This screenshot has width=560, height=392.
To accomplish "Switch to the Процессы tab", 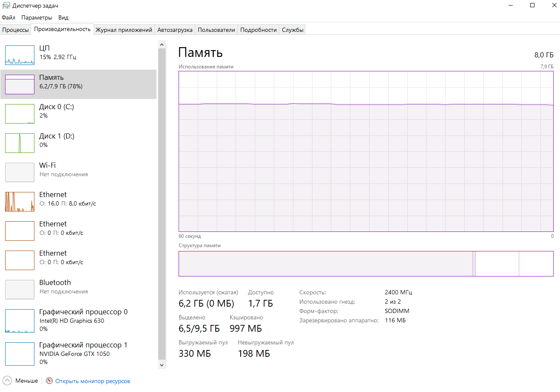I will coord(15,30).
